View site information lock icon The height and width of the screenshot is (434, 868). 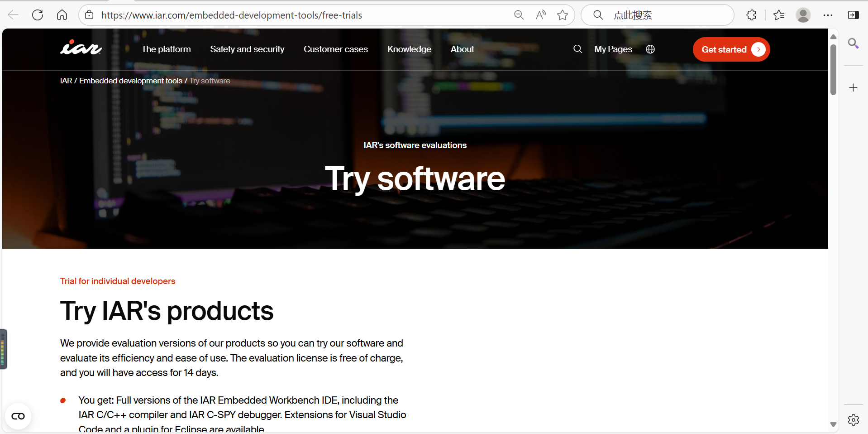coord(90,15)
